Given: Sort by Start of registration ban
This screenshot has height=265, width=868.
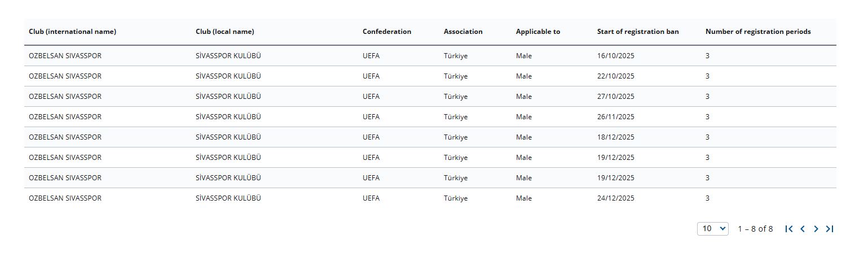Looking at the screenshot, I should 637,32.
